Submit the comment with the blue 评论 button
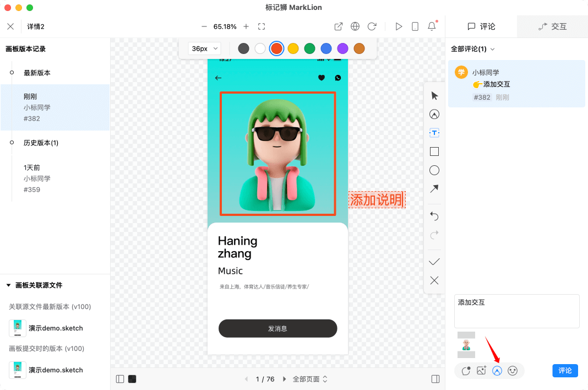 click(x=565, y=371)
